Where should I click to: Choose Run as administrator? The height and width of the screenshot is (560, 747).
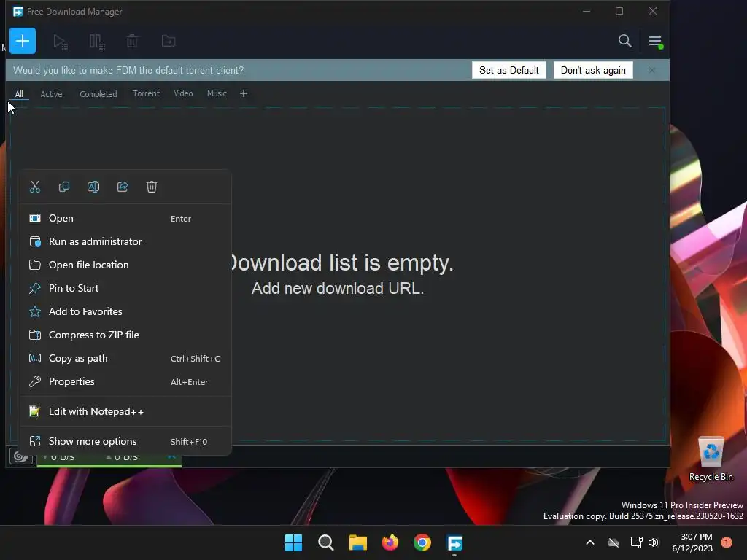[125, 241]
